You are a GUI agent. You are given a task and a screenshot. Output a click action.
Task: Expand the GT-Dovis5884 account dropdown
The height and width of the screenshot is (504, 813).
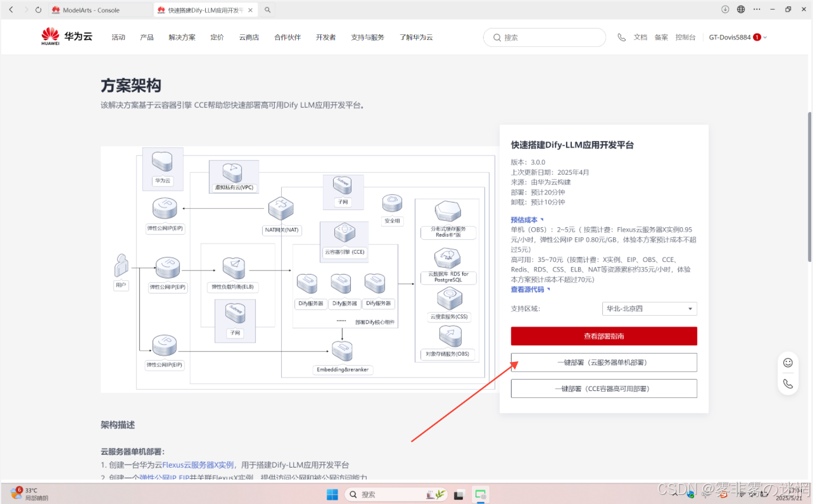click(738, 37)
